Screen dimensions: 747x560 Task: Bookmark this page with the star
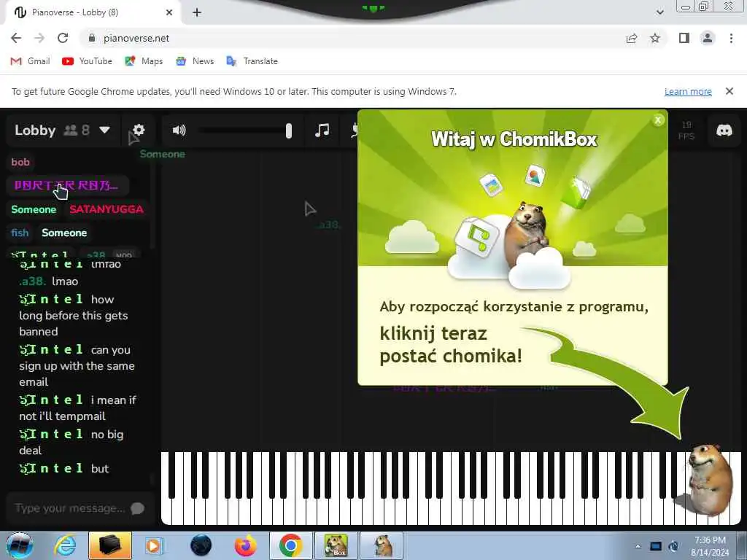click(x=655, y=38)
